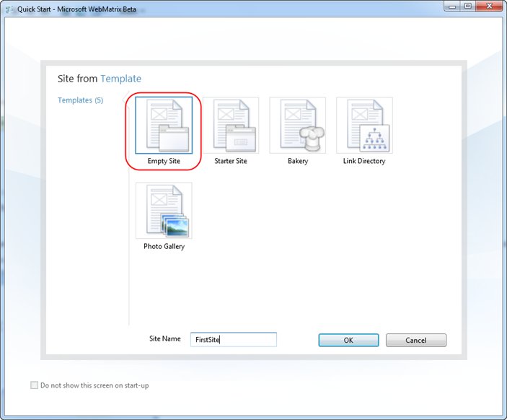Click the Starter Site label
507x420 pixels.
pyautogui.click(x=231, y=161)
